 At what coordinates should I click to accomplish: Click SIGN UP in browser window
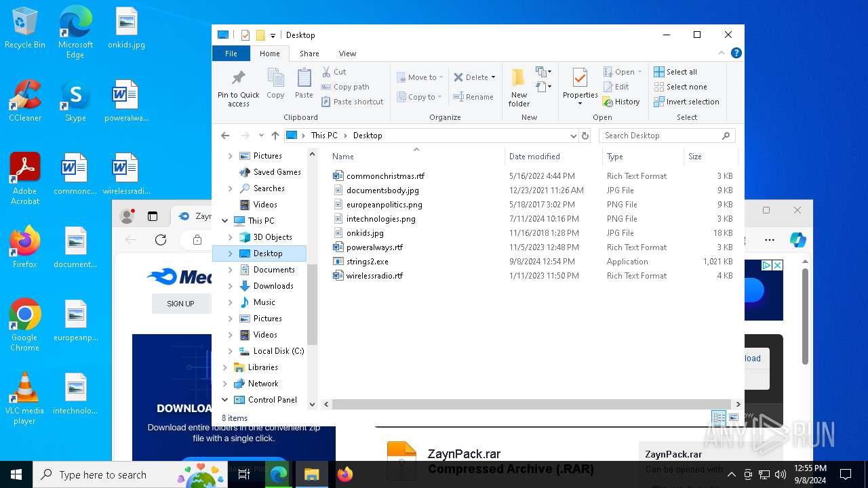(x=180, y=304)
